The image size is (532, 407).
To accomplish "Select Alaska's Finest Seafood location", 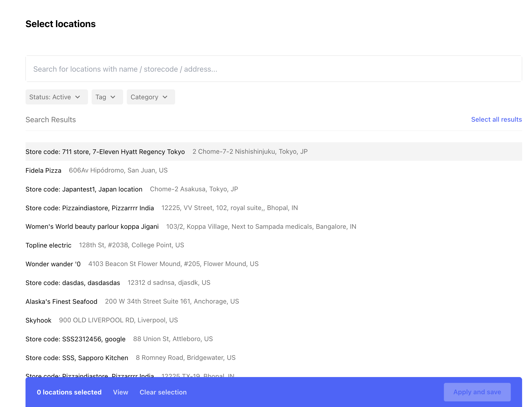I will click(274, 301).
